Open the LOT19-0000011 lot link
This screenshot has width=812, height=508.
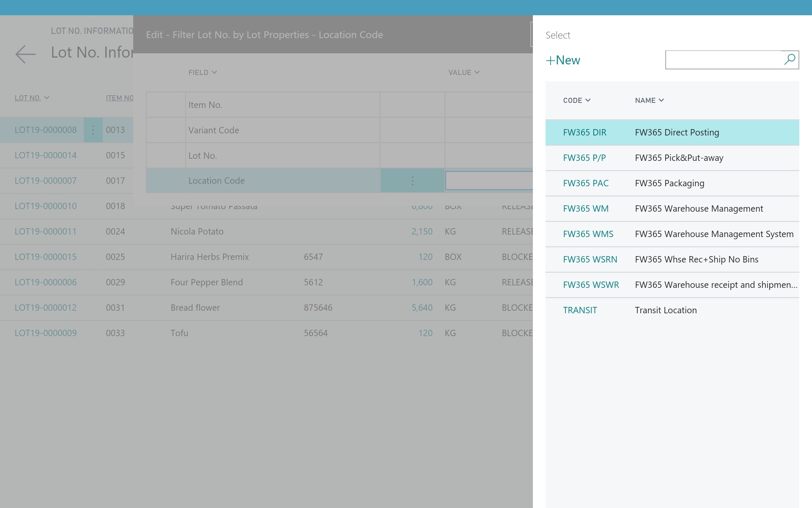tap(46, 232)
